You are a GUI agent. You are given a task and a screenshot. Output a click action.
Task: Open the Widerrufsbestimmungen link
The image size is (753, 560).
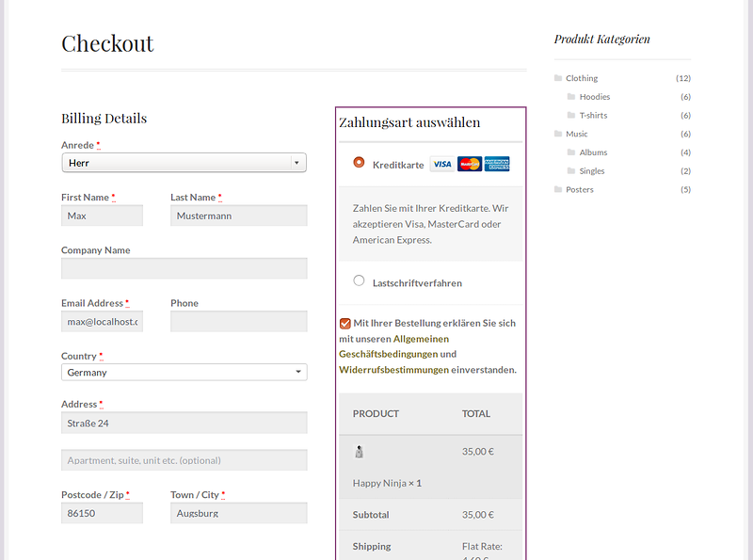pyautogui.click(x=393, y=370)
